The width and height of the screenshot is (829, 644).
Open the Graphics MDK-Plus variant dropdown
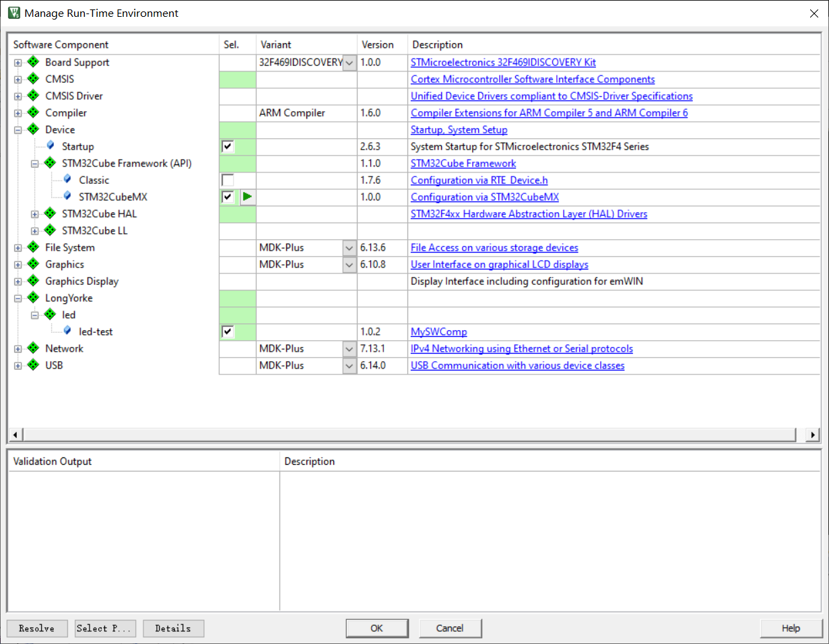pos(350,265)
